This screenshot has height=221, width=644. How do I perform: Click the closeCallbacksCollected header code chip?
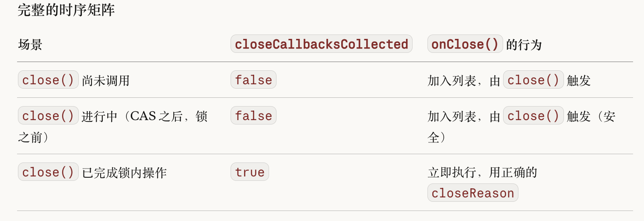(321, 44)
